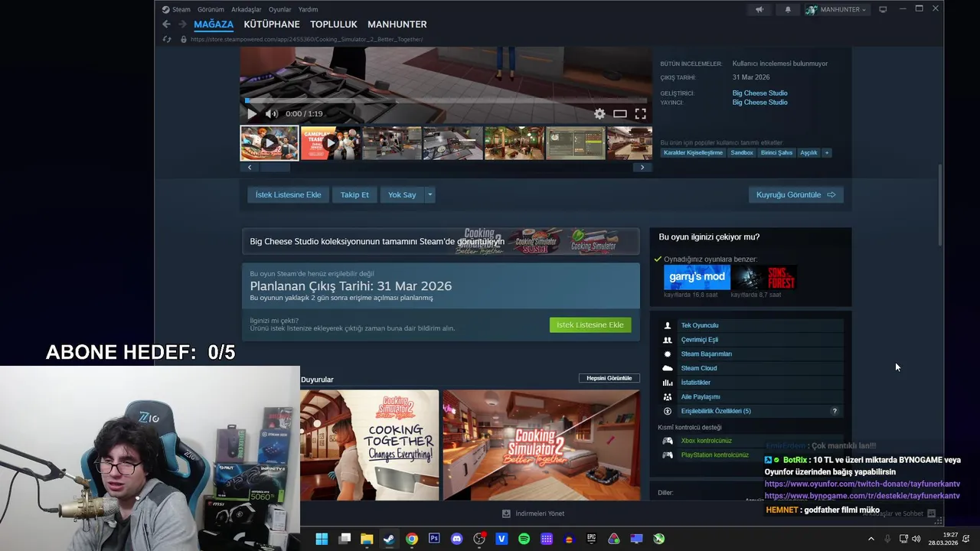Expand the MANHUNTER account dropdown
The width and height of the screenshot is (980, 551).
pyautogui.click(x=836, y=9)
